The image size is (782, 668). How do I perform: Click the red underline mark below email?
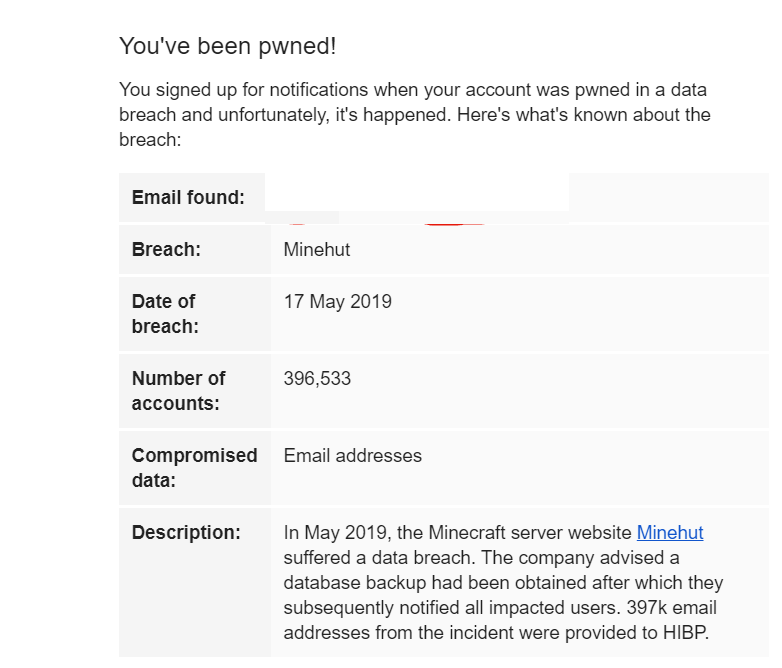point(453,224)
